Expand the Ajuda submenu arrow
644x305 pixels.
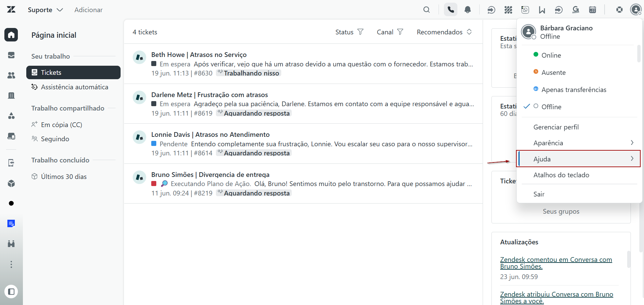click(632, 158)
